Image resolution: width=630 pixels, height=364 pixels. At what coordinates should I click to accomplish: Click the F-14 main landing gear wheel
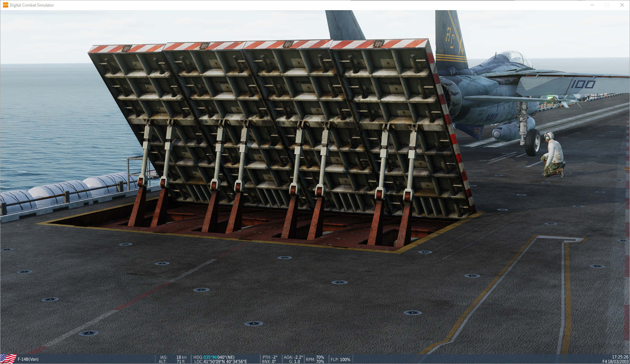pos(534,142)
